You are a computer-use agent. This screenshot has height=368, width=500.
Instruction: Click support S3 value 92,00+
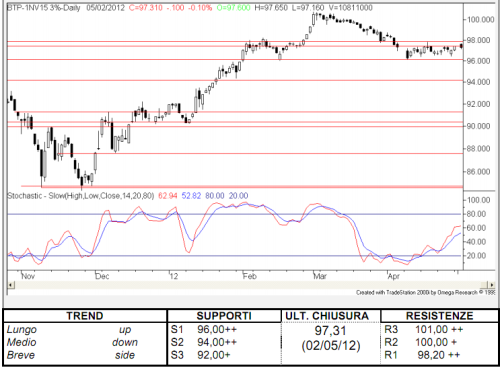click(214, 355)
